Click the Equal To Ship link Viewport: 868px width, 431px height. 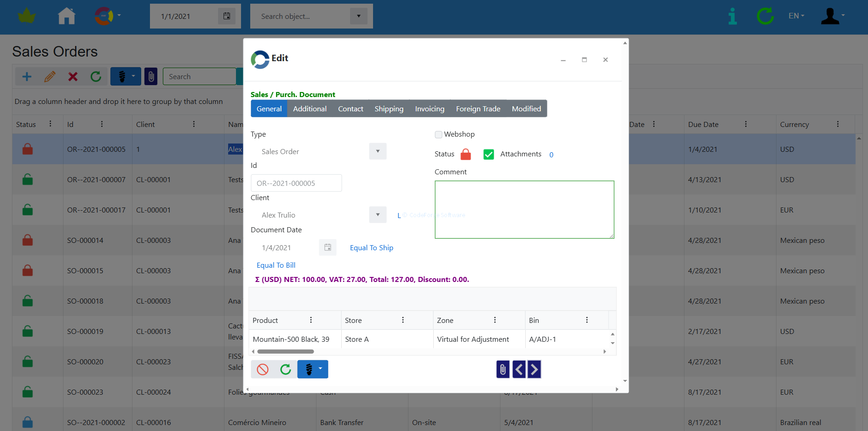pyautogui.click(x=371, y=248)
